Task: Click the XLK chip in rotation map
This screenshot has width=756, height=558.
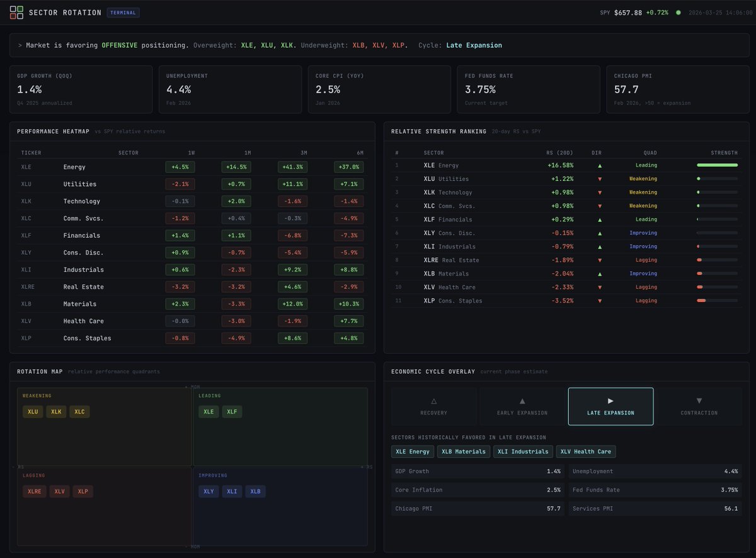Action: tap(56, 412)
